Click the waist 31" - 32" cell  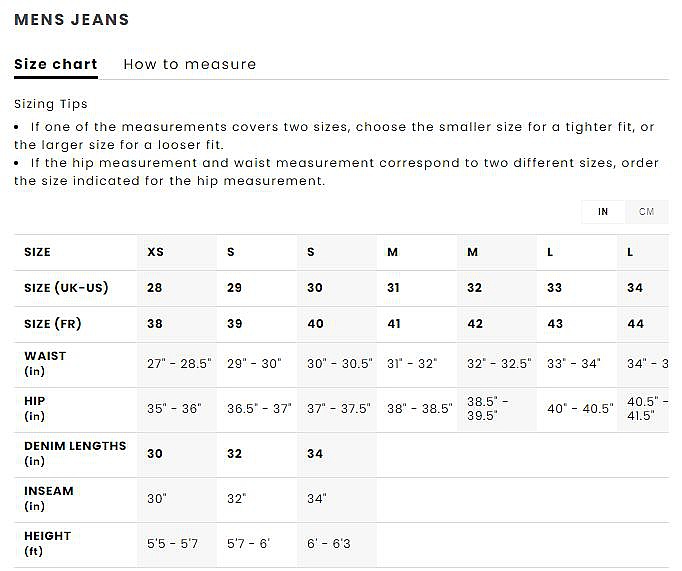click(x=412, y=364)
